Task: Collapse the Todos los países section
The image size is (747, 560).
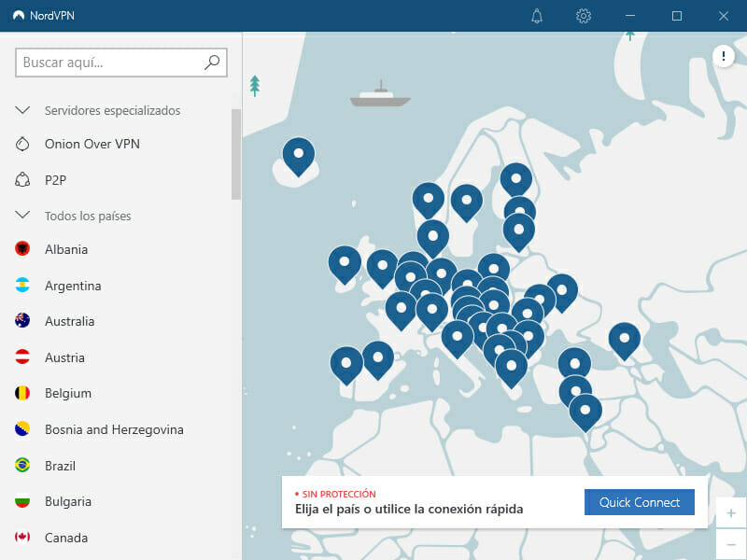Action: [22, 216]
